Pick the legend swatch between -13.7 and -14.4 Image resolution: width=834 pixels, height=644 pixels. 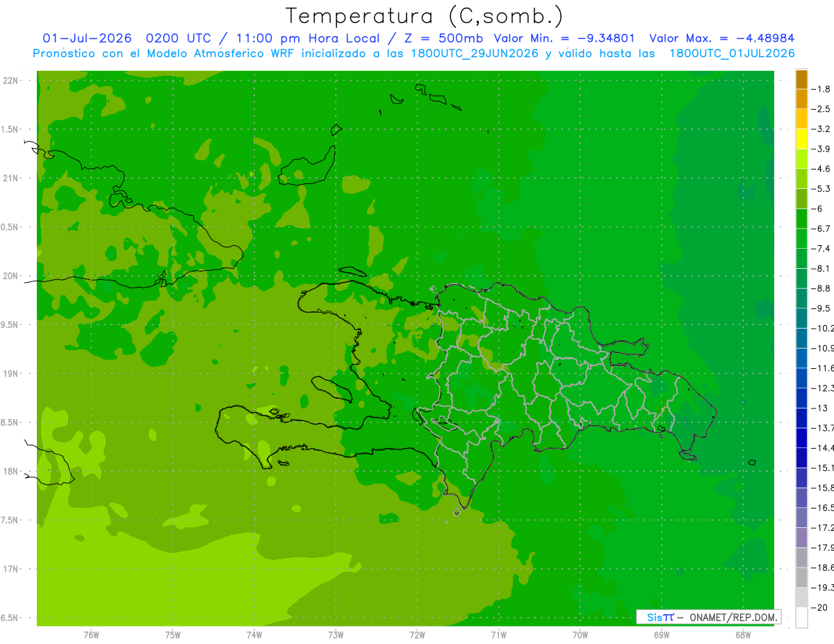801,438
